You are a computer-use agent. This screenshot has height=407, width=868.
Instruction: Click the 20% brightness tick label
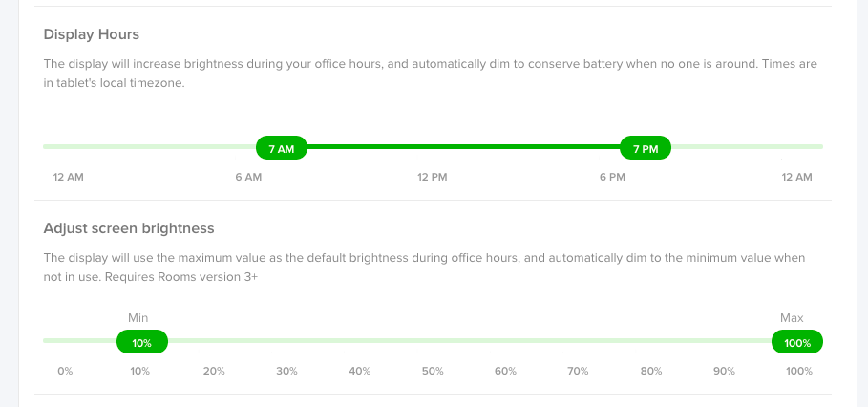click(214, 371)
